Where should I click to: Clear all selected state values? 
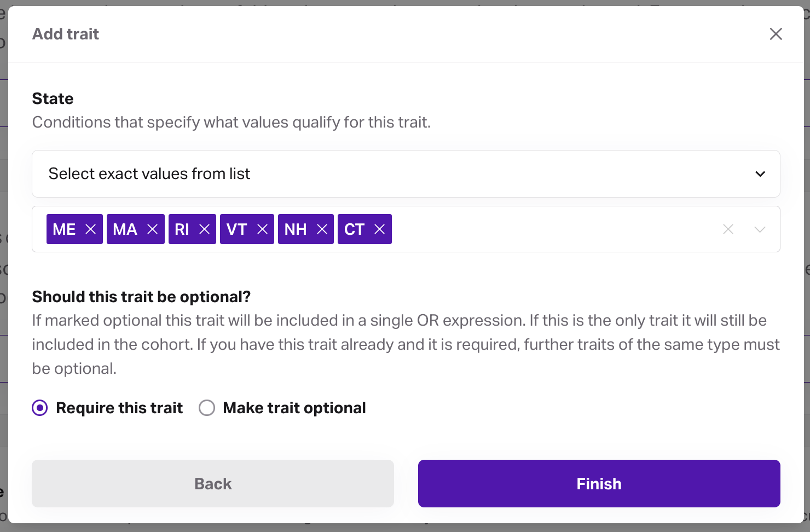(728, 229)
